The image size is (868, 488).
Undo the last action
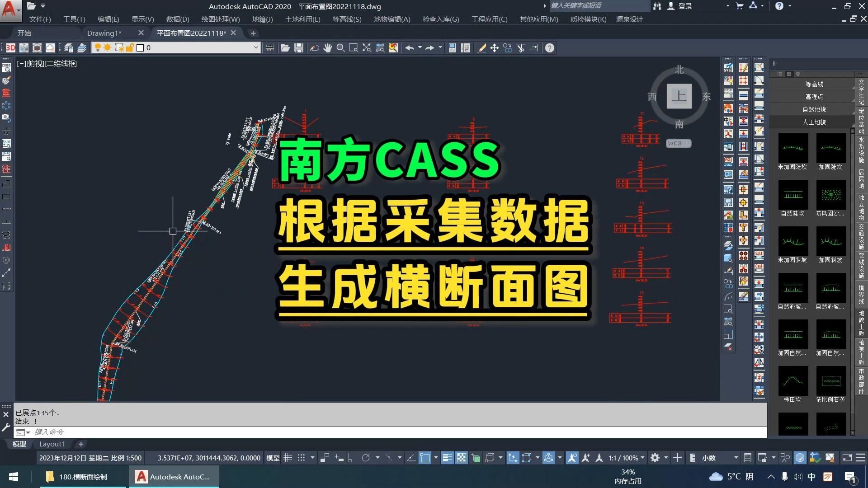pyautogui.click(x=410, y=47)
